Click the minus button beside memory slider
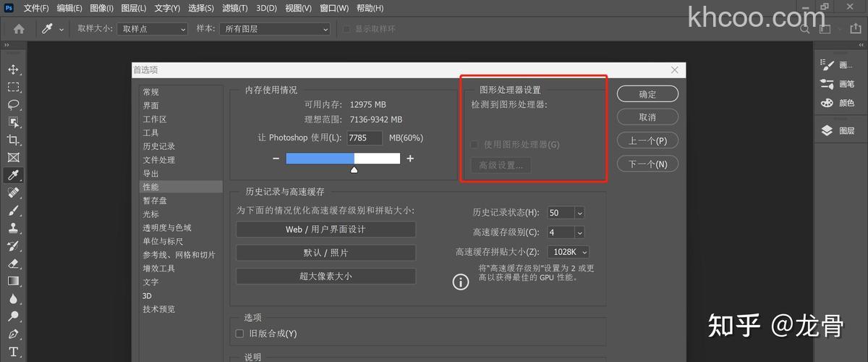The width and height of the screenshot is (868, 362). click(276, 159)
